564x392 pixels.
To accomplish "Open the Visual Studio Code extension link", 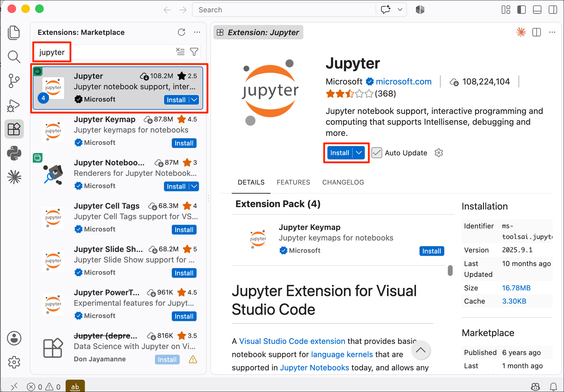I will pyautogui.click(x=292, y=341).
